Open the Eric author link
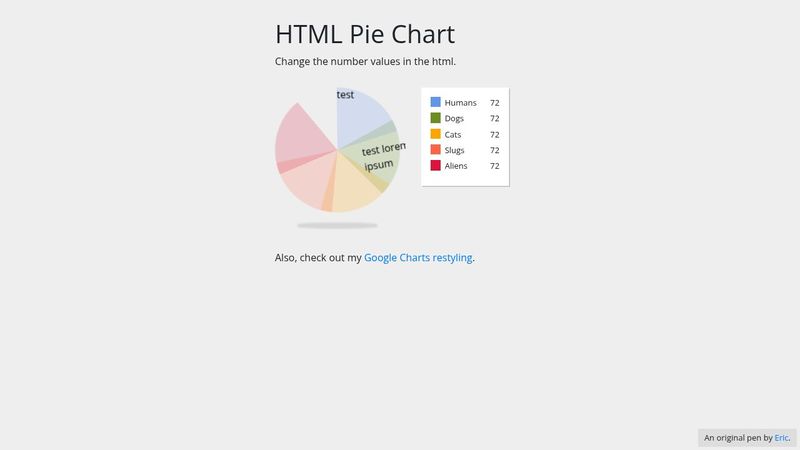 click(x=781, y=438)
